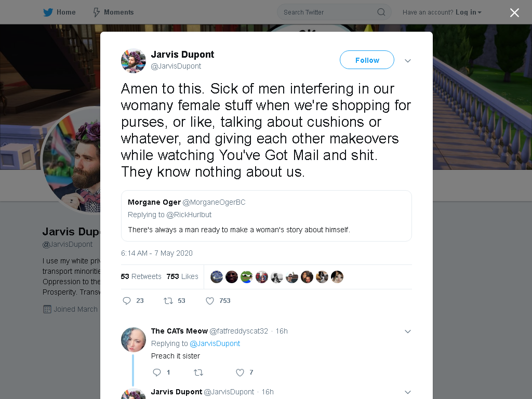
Task: Retweet the main tweet with 53 retweets
Action: coord(168,301)
